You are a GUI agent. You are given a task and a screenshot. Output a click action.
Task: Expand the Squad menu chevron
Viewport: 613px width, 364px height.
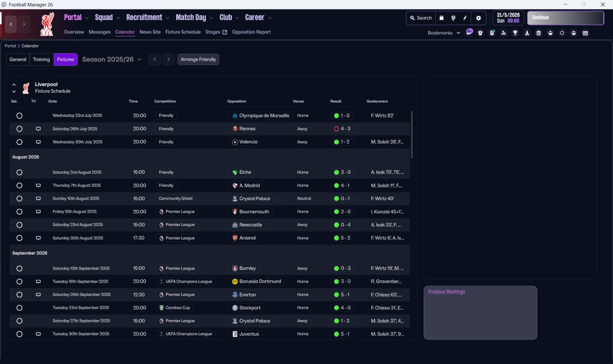click(x=118, y=18)
